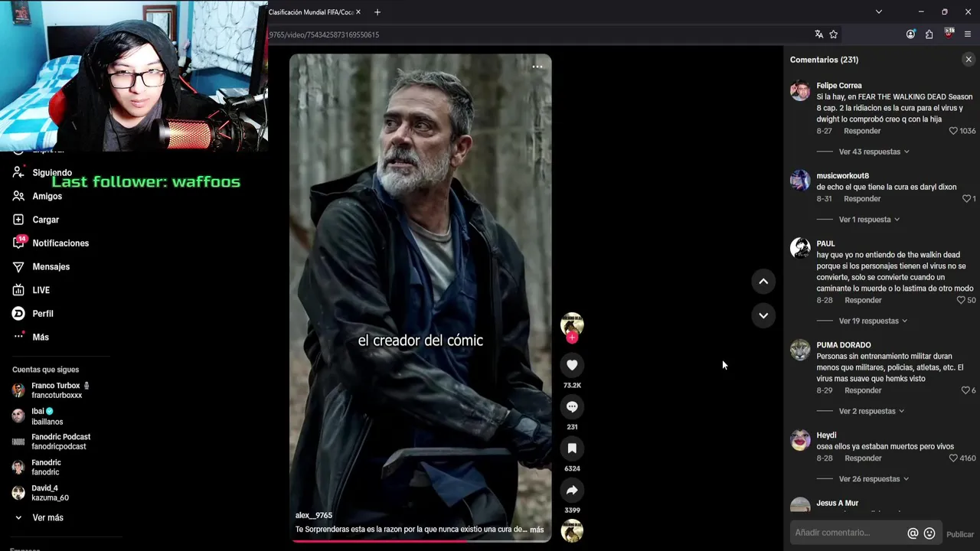Expand video description with más
Image resolution: width=980 pixels, height=551 pixels.
tap(537, 530)
